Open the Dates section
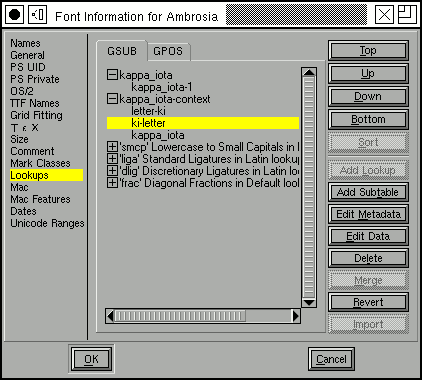 point(23,211)
